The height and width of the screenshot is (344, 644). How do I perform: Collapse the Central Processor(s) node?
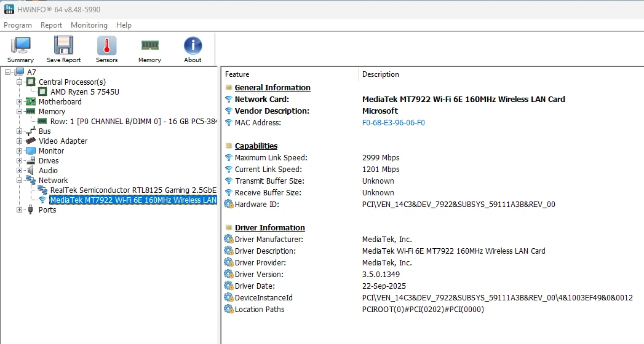point(19,82)
